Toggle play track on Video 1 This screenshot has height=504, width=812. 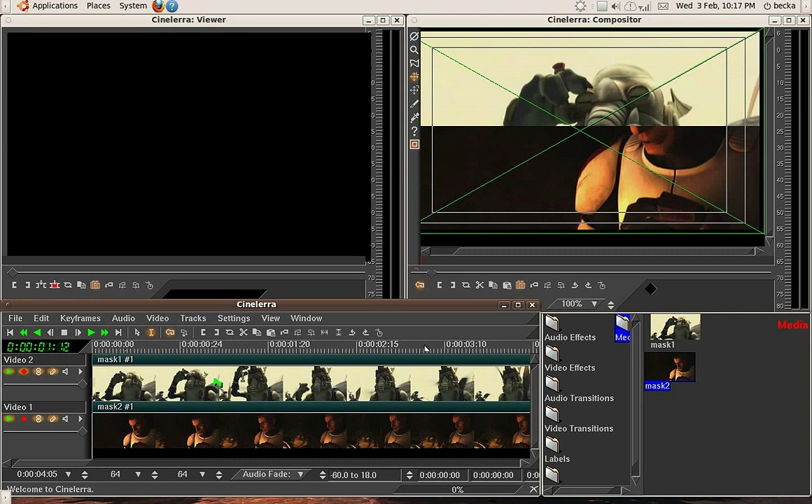9,419
